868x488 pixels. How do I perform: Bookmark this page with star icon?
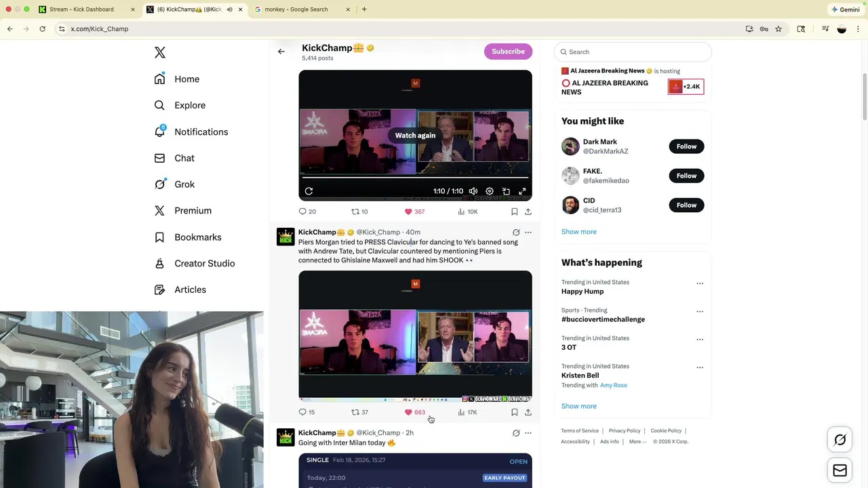point(778,29)
